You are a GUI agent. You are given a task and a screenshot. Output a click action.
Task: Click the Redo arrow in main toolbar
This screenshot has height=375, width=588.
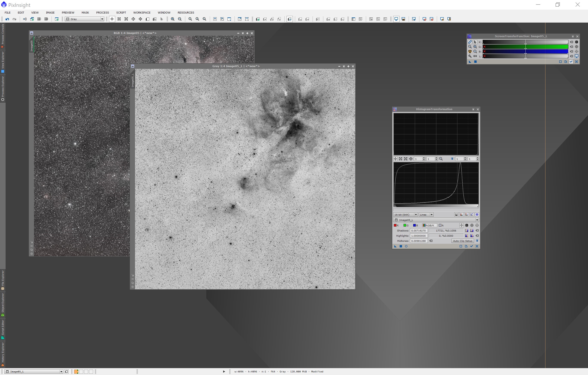pyautogui.click(x=14, y=19)
